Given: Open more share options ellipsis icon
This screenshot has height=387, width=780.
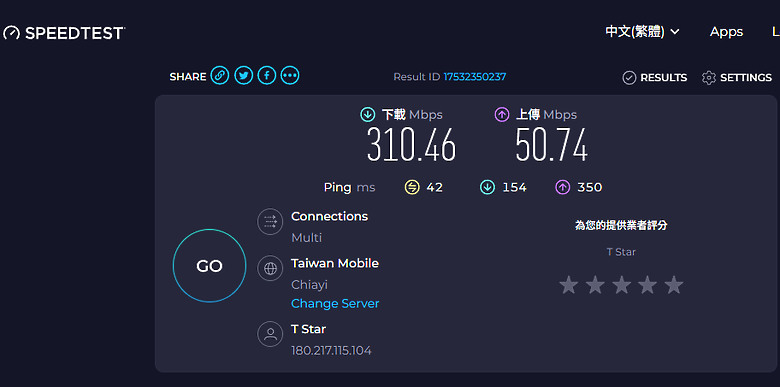Looking at the screenshot, I should click(x=290, y=76).
